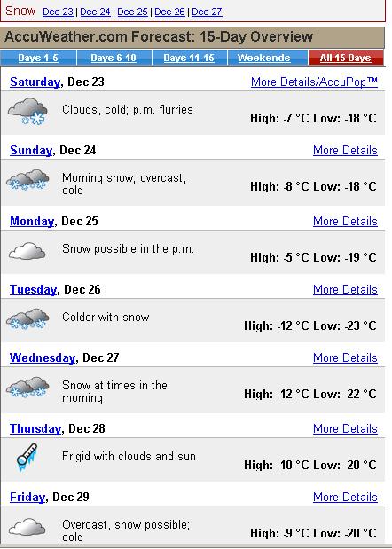Open More Details for Monday, Dec 25
Screen dimensions: 392x549
(x=345, y=221)
